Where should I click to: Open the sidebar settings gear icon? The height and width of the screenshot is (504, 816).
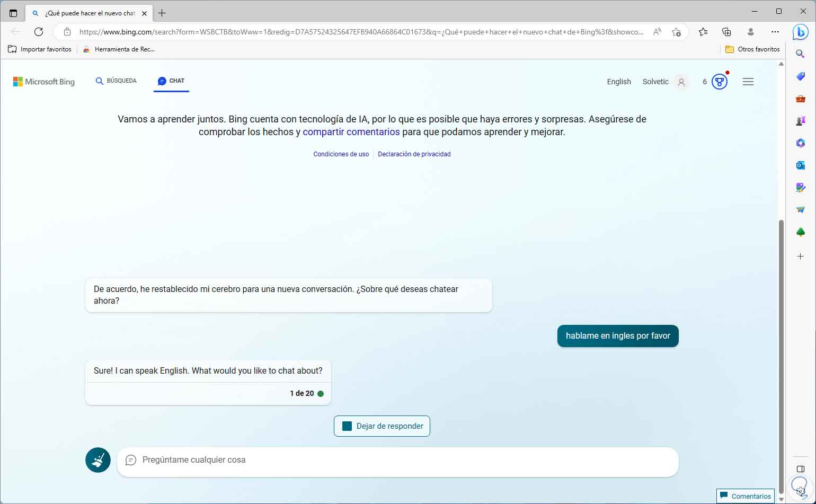pyautogui.click(x=801, y=491)
